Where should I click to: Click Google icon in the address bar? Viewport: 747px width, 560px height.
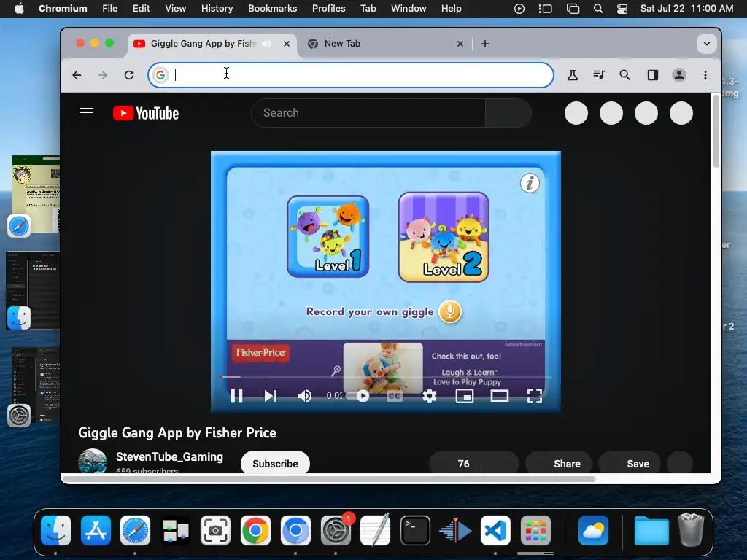click(x=160, y=75)
